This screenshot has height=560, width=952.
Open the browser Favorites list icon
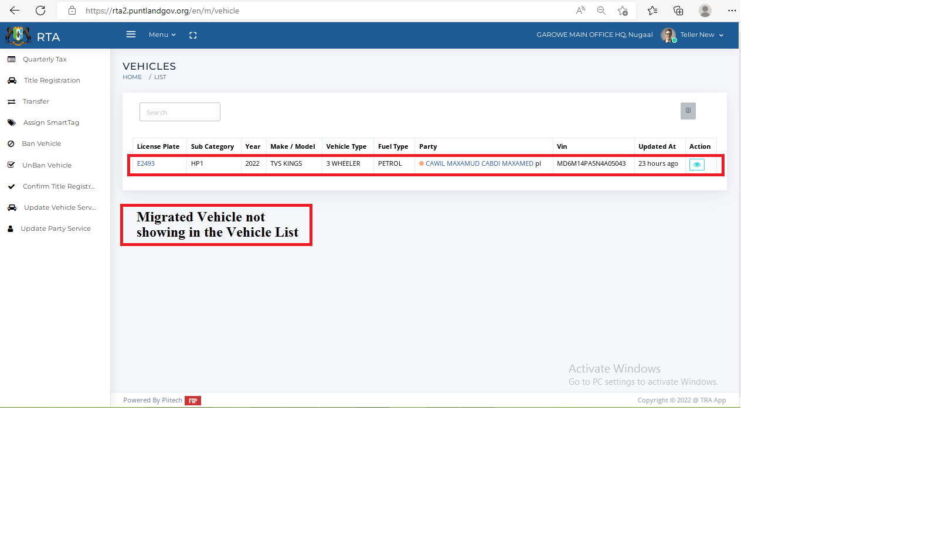[652, 11]
